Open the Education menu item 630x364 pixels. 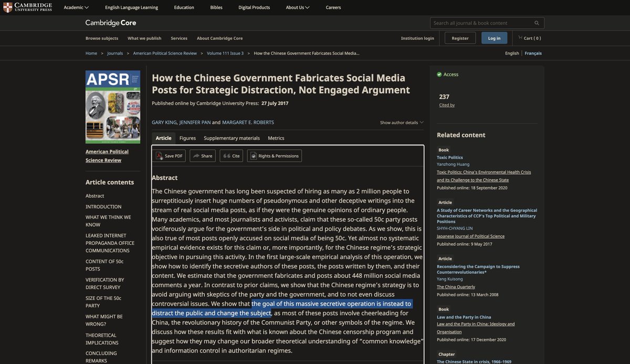184,7
